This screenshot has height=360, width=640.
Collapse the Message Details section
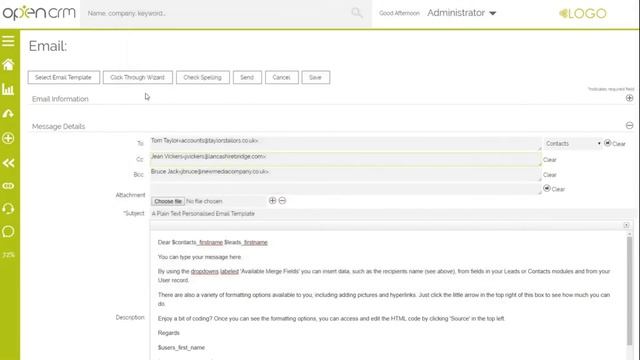tap(629, 126)
